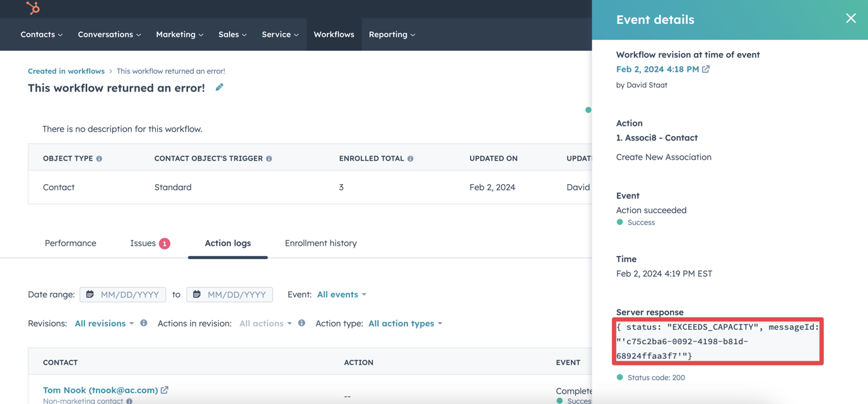Click the HubSpot sprocket logo
This screenshot has height=404, width=868.
33,8
